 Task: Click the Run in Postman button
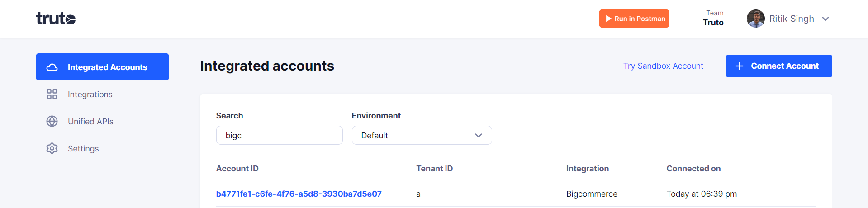pos(634,19)
